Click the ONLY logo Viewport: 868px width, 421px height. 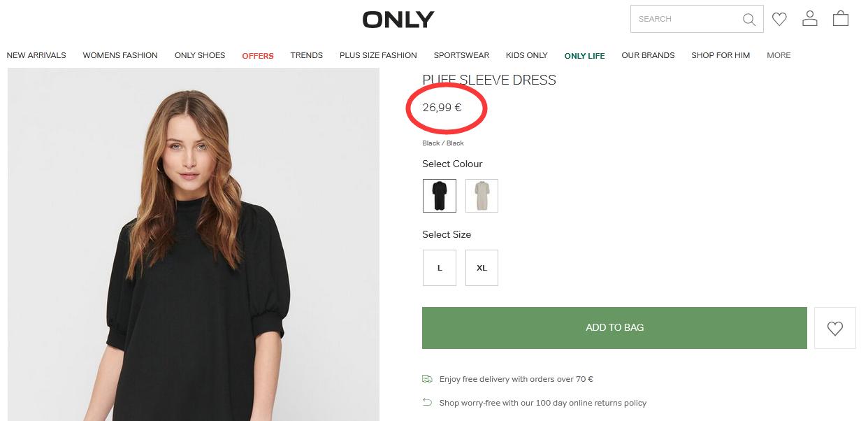click(398, 20)
